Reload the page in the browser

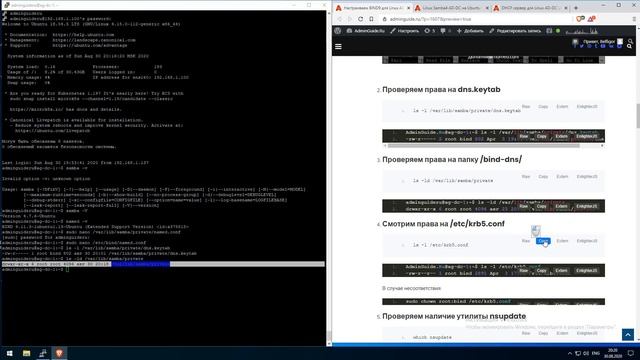(x=360, y=19)
